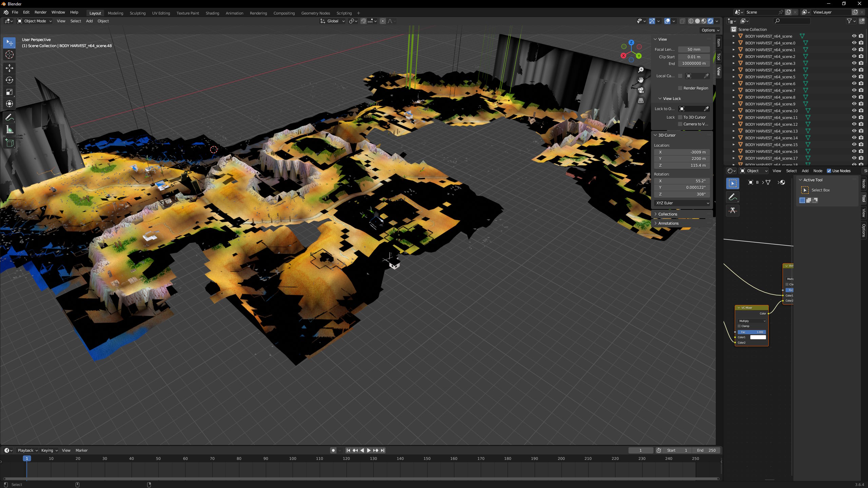
Task: Click the End frame field in timeline
Action: [707, 450]
